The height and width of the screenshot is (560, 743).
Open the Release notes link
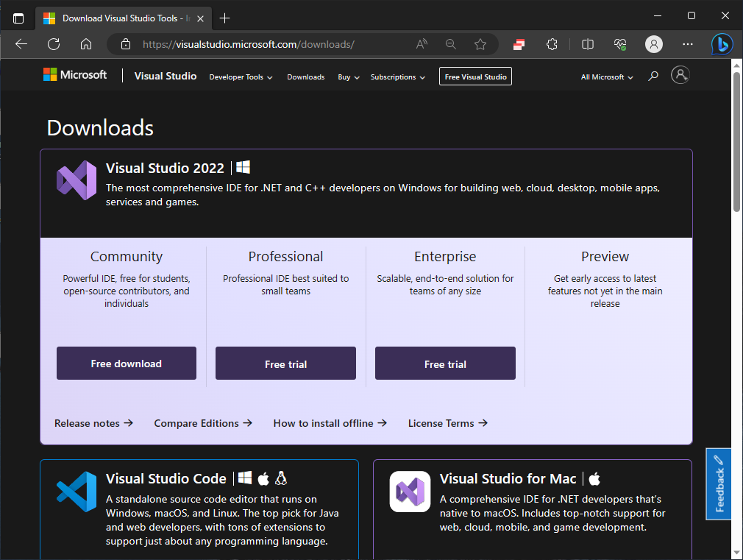click(x=94, y=423)
